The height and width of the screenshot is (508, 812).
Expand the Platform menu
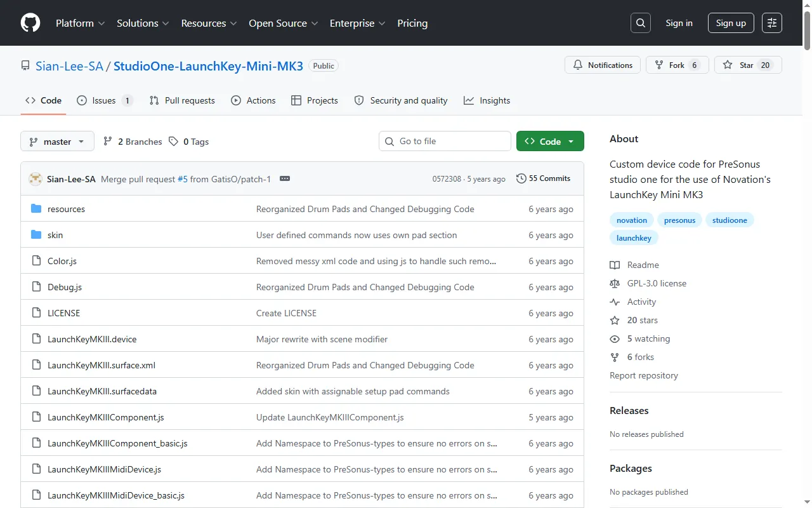point(80,23)
